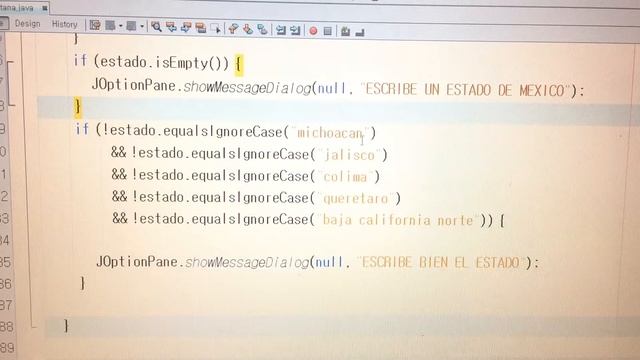The width and height of the screenshot is (640, 360).
Task: Click the closing brace on line 36
Action: (82, 283)
